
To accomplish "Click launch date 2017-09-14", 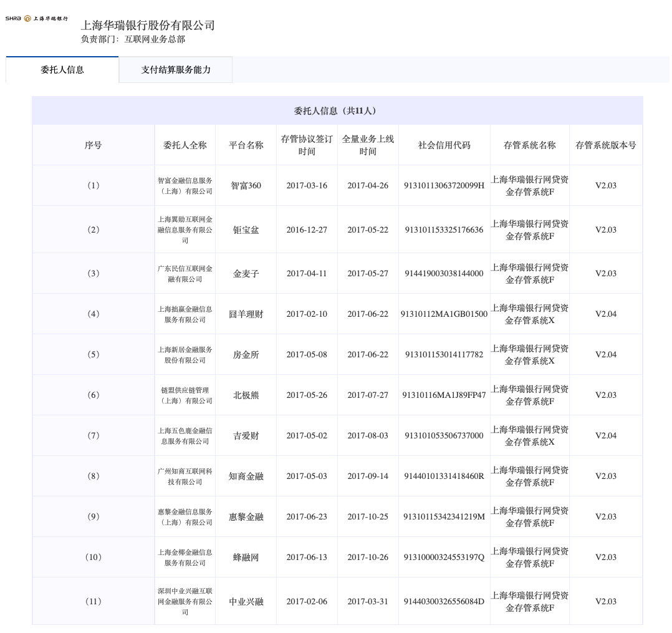I will click(x=368, y=476).
